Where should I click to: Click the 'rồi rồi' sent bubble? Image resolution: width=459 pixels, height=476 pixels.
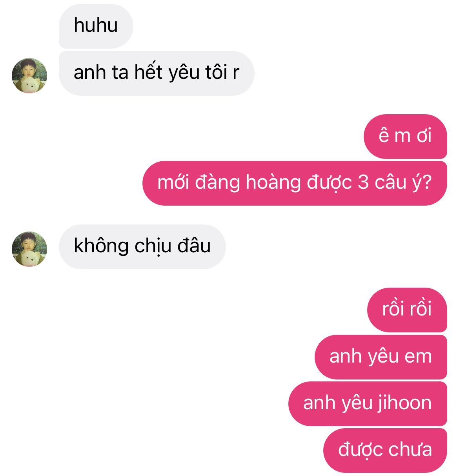tap(407, 310)
